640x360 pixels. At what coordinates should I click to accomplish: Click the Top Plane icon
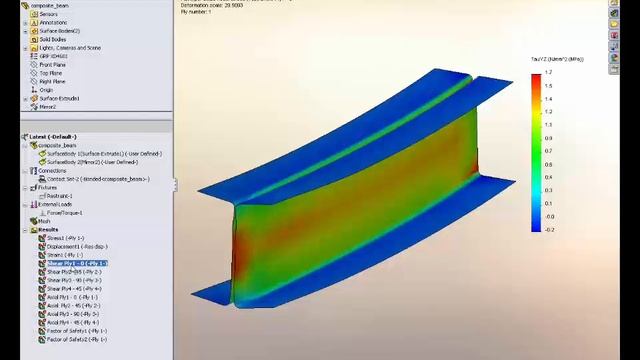[x=34, y=73]
